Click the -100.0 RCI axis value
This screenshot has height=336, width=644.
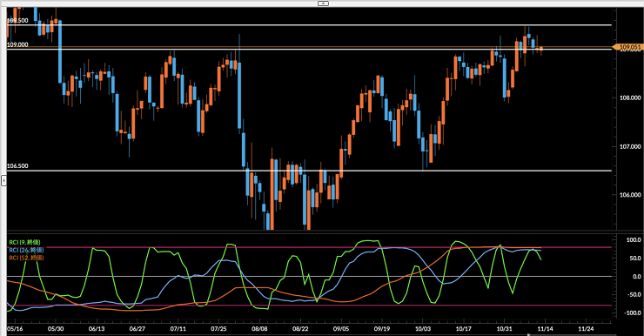tap(633, 313)
